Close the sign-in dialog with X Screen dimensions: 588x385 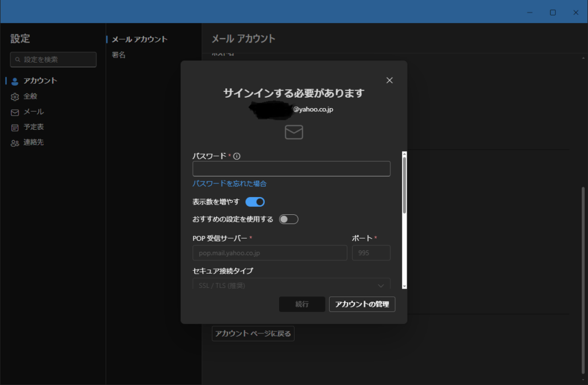click(389, 80)
